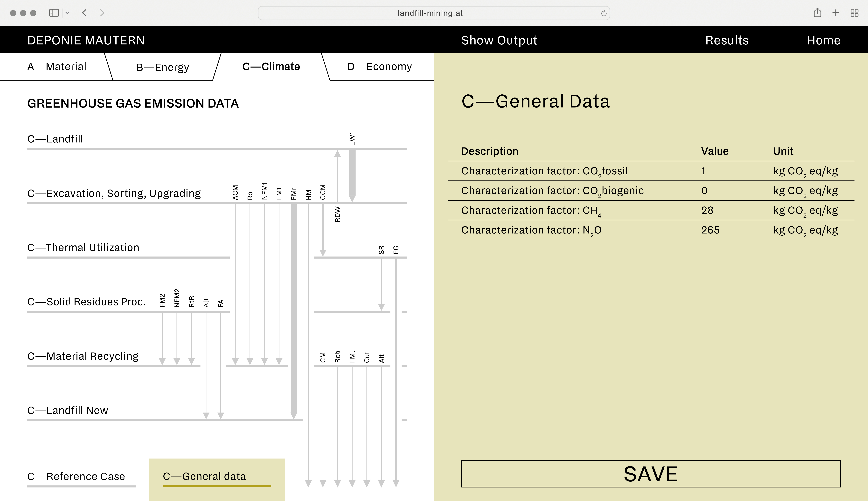Select the FMt flow label
The image size is (868, 501).
tap(352, 357)
